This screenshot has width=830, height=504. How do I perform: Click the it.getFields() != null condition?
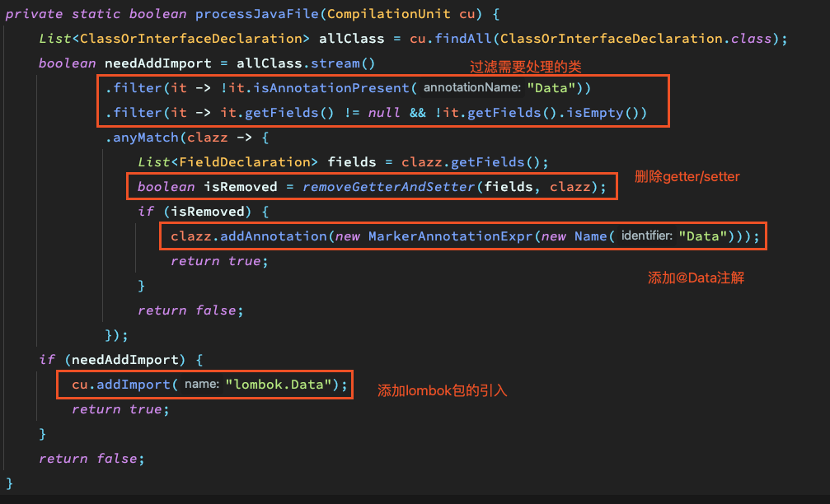click(x=310, y=113)
